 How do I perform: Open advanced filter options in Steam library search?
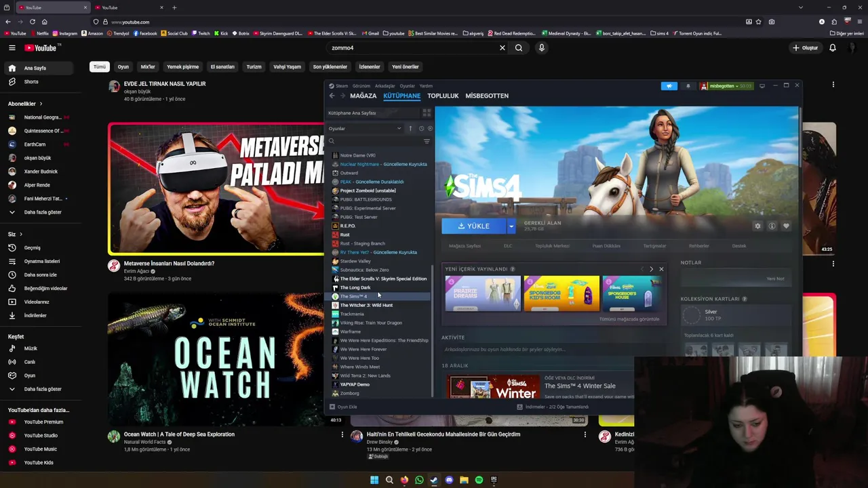coord(427,141)
